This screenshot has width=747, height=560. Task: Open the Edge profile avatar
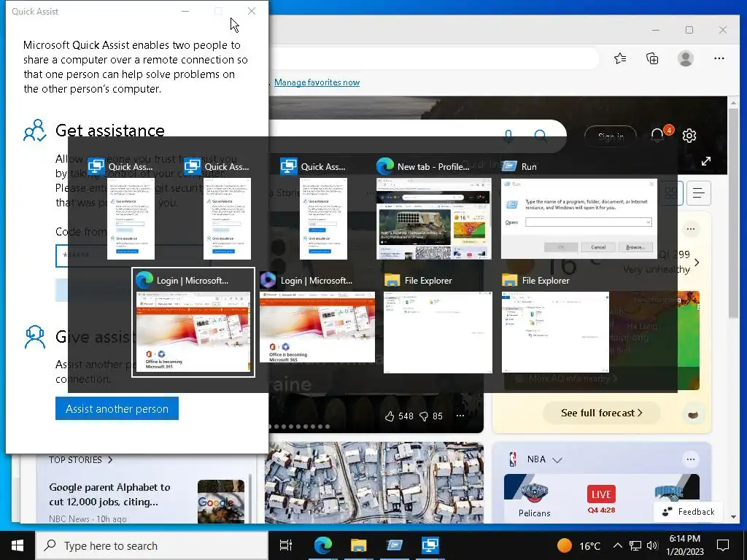[x=686, y=58]
